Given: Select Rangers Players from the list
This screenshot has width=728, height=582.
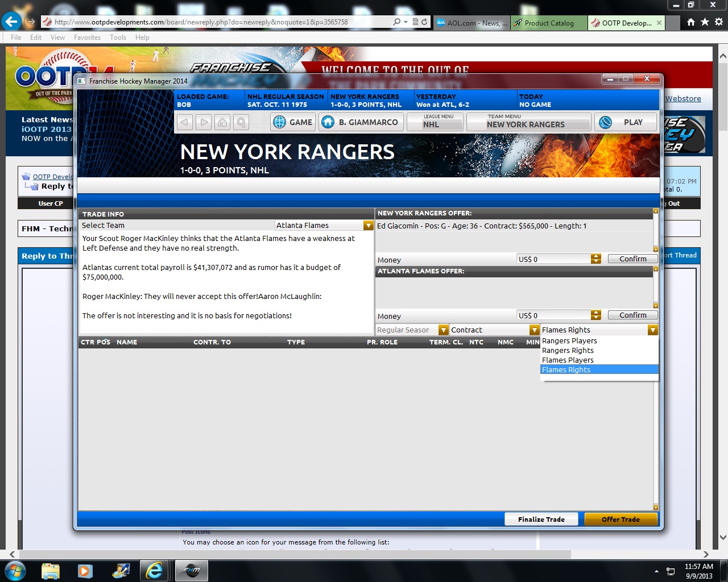Looking at the screenshot, I should tap(569, 341).
